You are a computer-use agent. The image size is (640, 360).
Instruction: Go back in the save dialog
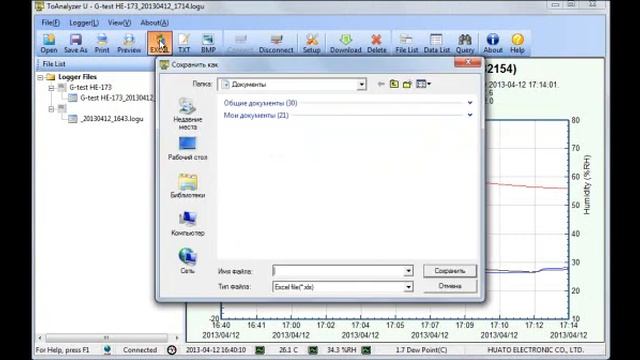tap(381, 84)
